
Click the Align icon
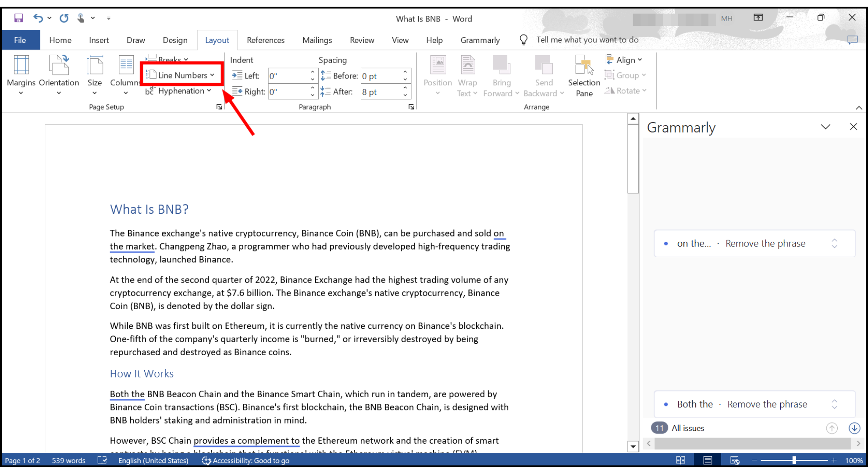[x=623, y=60]
